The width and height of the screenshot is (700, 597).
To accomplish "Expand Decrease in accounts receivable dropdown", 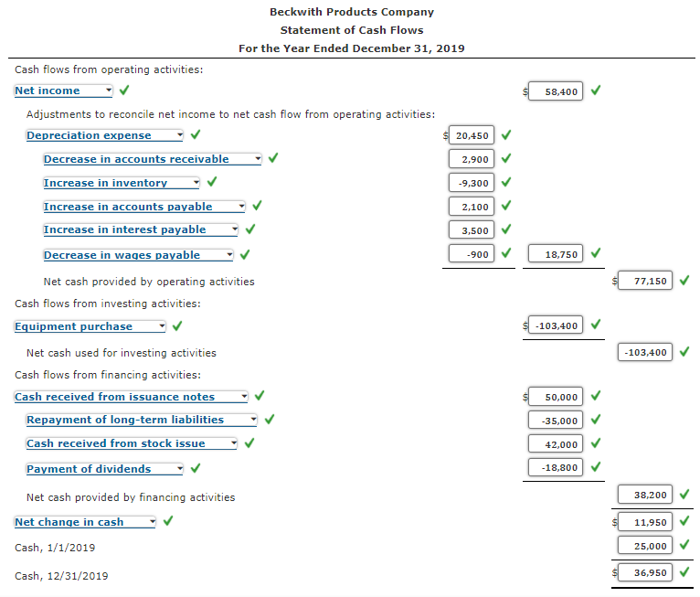I will (153, 159).
